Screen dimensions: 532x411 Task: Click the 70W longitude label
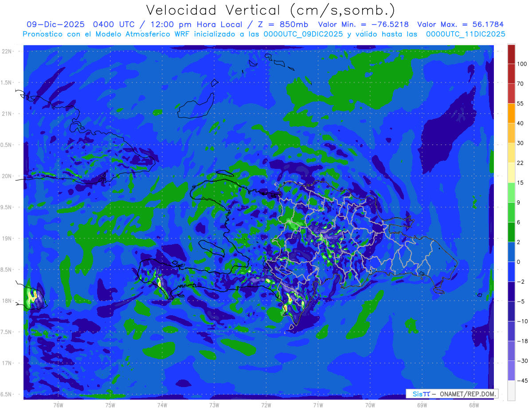(370, 405)
